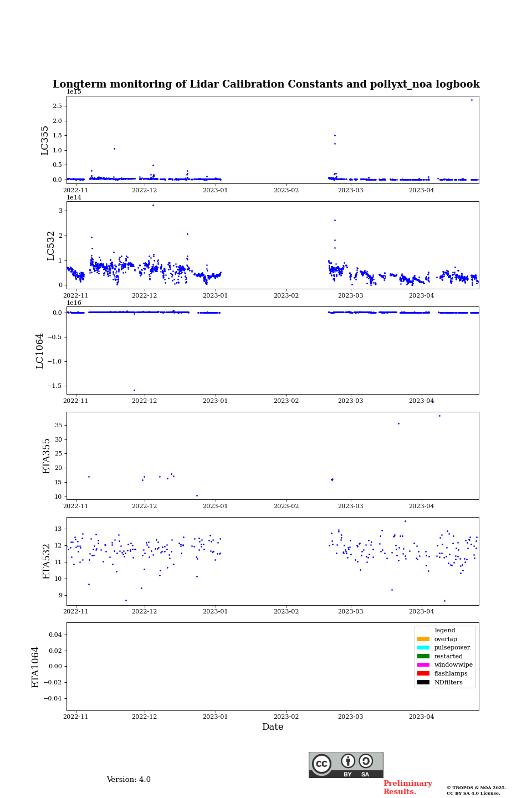Click the chart title text
Screen dimensions: 532x798
point(266,84)
